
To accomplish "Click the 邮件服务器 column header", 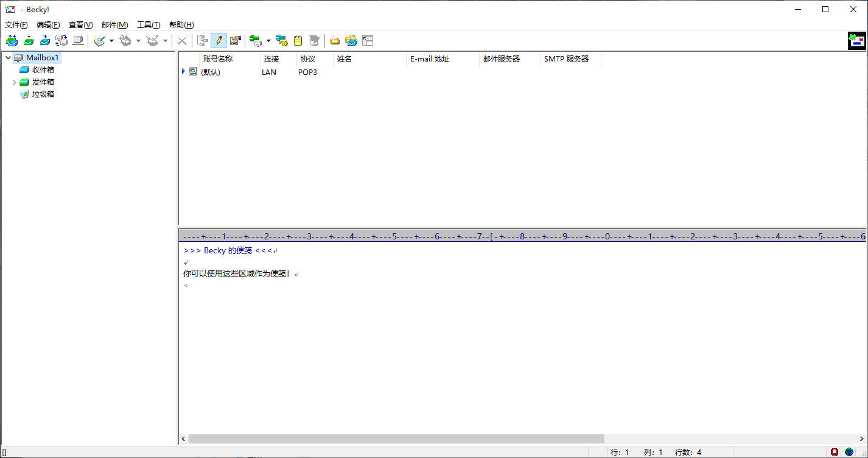I will 509,59.
